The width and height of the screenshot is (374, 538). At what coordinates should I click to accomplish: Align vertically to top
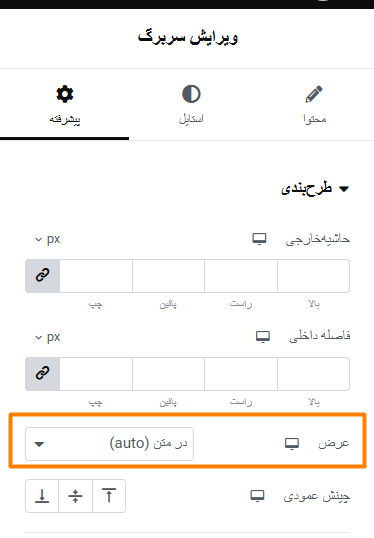tap(109, 496)
